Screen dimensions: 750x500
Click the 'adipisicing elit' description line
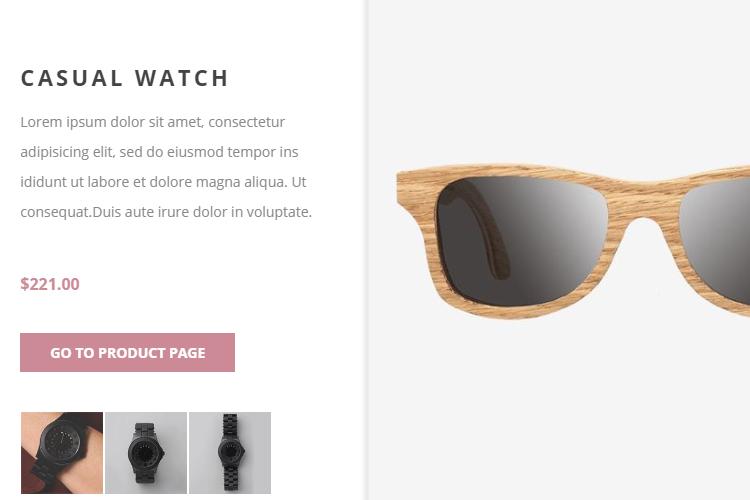pos(159,152)
